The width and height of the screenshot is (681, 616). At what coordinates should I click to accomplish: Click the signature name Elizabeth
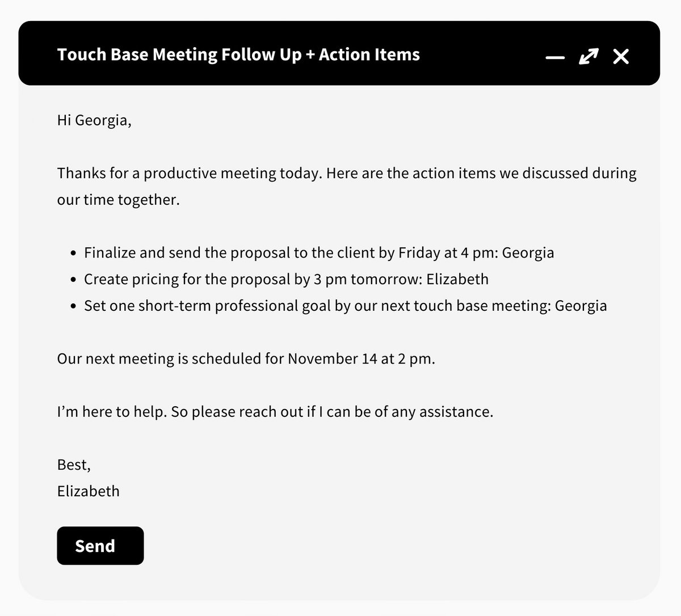click(88, 491)
